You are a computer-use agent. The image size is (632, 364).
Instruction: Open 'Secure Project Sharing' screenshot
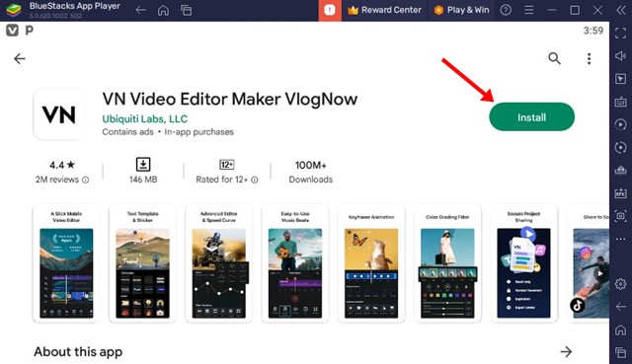[x=523, y=263]
